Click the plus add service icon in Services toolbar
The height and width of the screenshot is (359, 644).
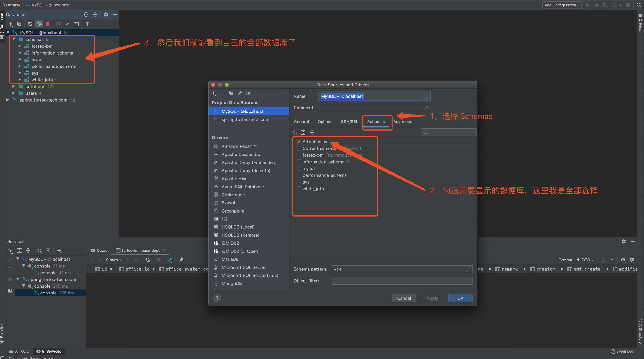tap(59, 250)
